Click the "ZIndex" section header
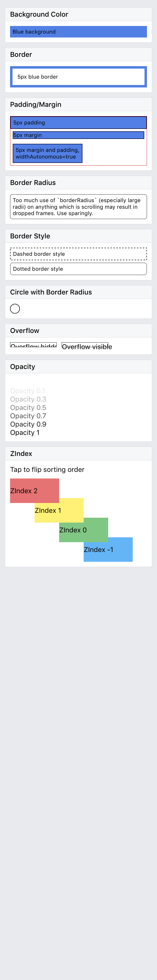This screenshot has height=980, width=157. tap(21, 453)
